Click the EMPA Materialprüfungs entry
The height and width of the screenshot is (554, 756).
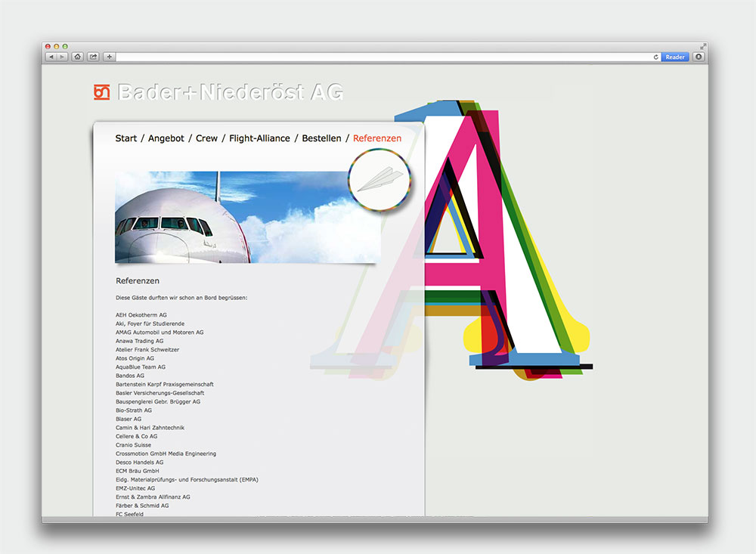[x=187, y=480]
